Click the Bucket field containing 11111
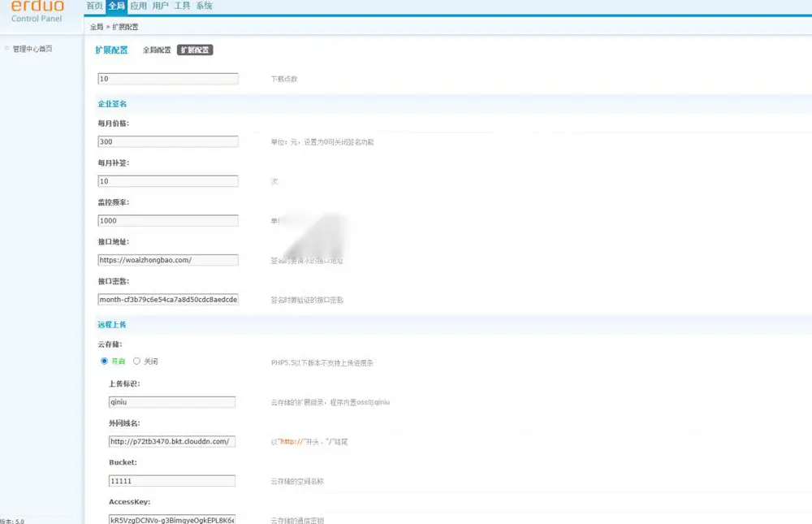The width and height of the screenshot is (812, 524). tap(172, 480)
